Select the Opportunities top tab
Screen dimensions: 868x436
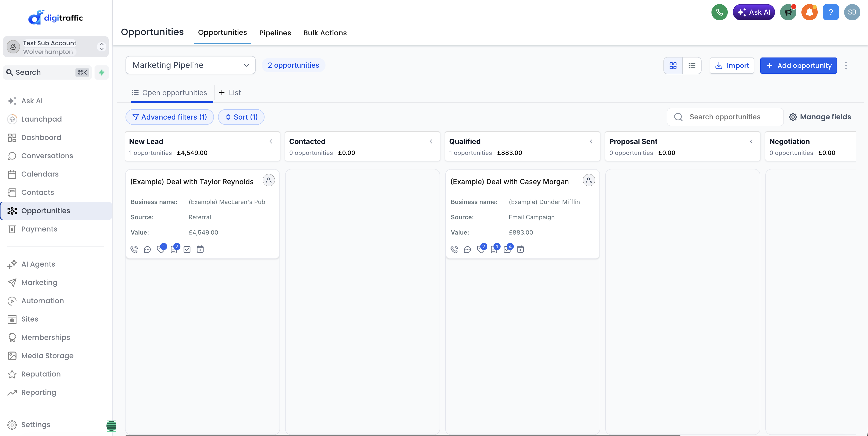222,33
